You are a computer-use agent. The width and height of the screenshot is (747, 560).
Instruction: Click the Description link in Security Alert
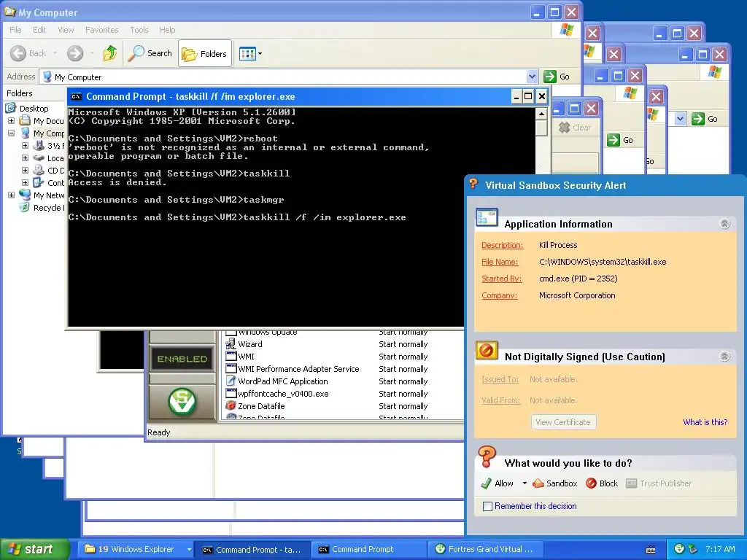(502, 245)
